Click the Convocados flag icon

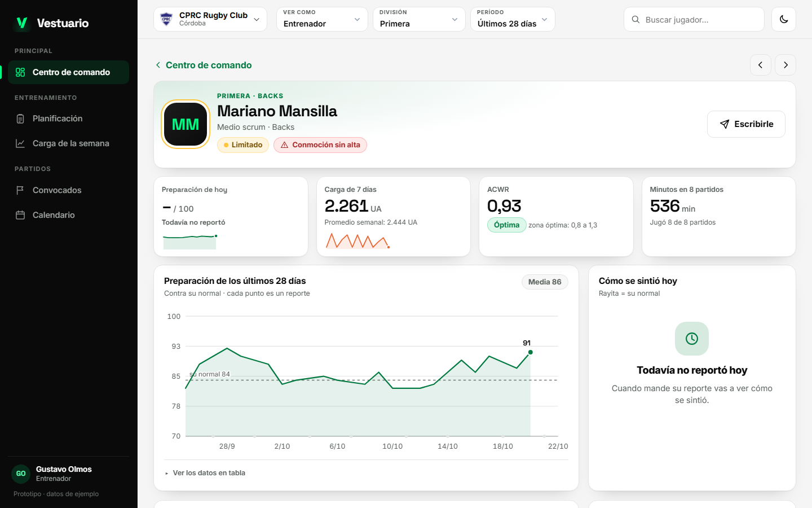(x=20, y=190)
